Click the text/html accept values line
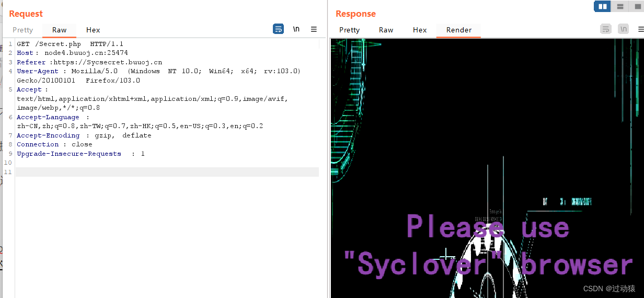 152,99
